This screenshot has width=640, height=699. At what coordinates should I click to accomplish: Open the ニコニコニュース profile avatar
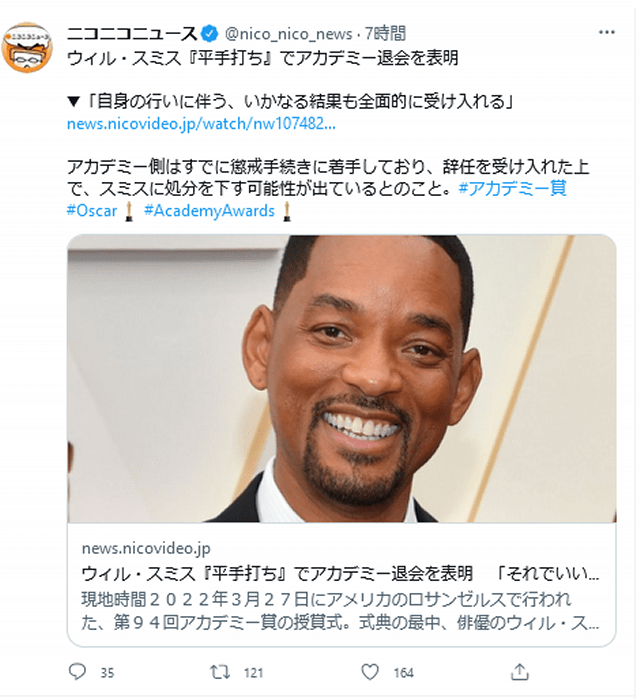(x=27, y=47)
